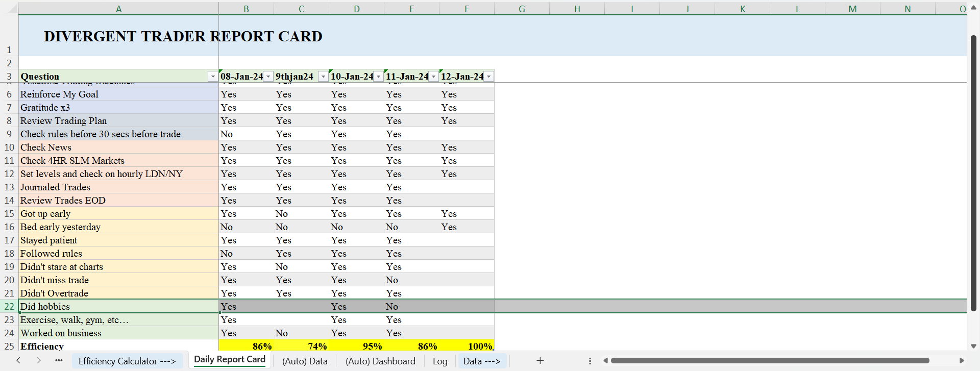Click the horizontal scrollbar left arrow

click(x=605, y=361)
